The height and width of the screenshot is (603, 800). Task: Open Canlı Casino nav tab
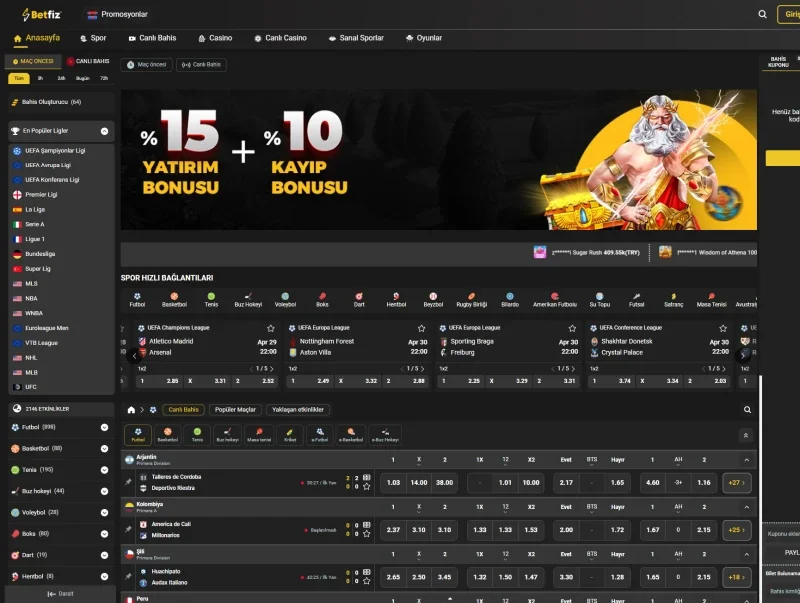280,38
